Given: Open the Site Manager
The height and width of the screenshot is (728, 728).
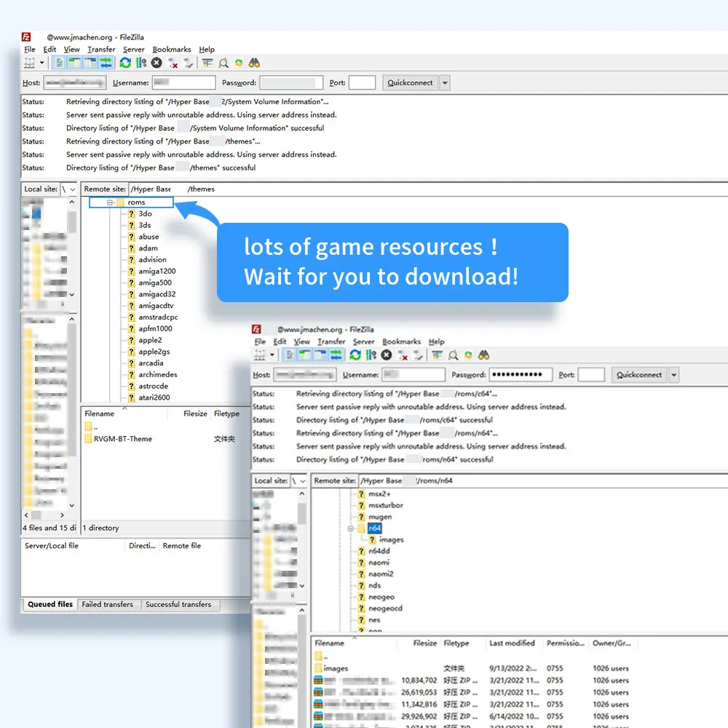Looking at the screenshot, I should [28, 62].
